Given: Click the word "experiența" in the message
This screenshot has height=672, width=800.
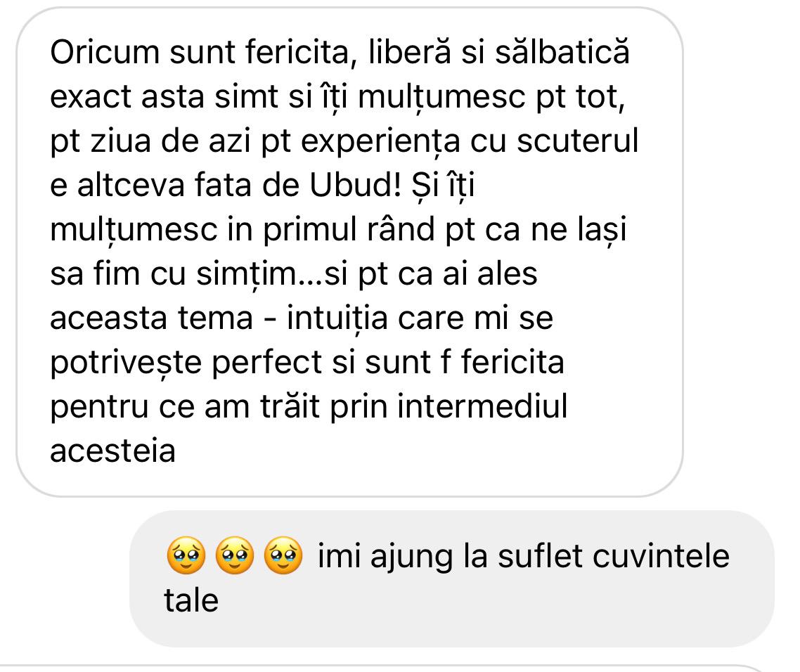Looking at the screenshot, I should click(x=380, y=141).
